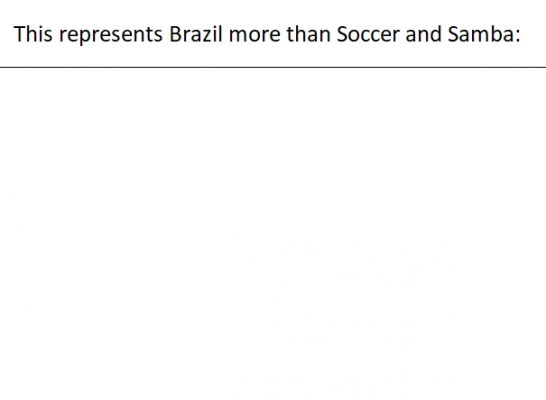
Task: Select the word "Samba"
Action: click(480, 34)
